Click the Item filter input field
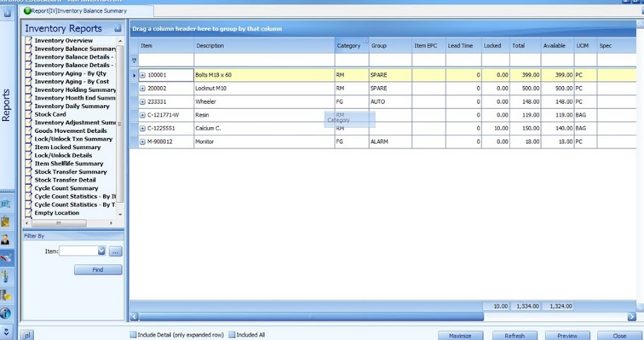 click(x=79, y=251)
